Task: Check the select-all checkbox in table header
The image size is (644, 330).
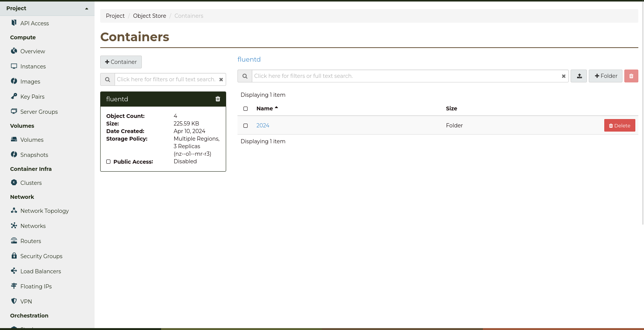Action: click(x=245, y=108)
